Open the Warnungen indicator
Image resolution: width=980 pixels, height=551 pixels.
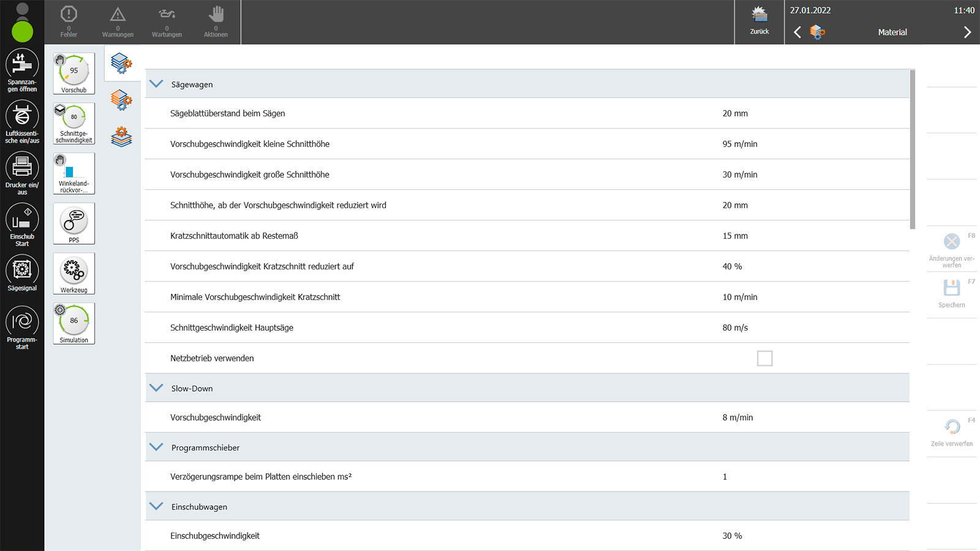pos(118,22)
